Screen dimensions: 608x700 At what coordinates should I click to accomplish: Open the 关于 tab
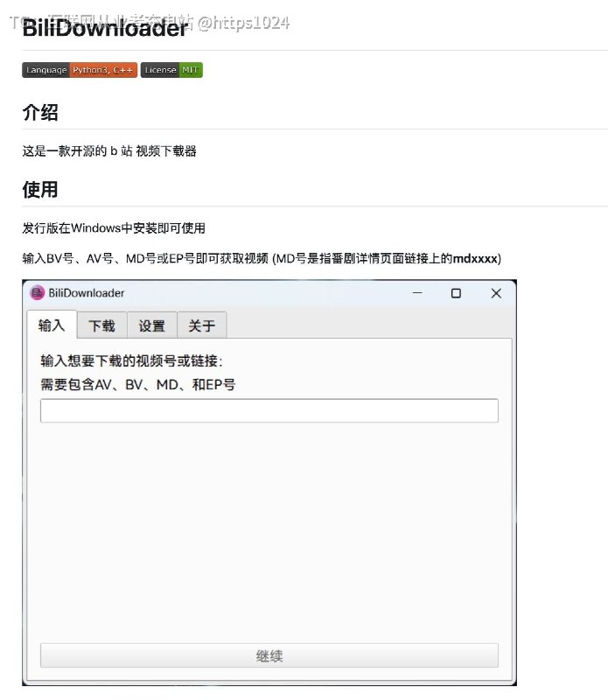202,325
